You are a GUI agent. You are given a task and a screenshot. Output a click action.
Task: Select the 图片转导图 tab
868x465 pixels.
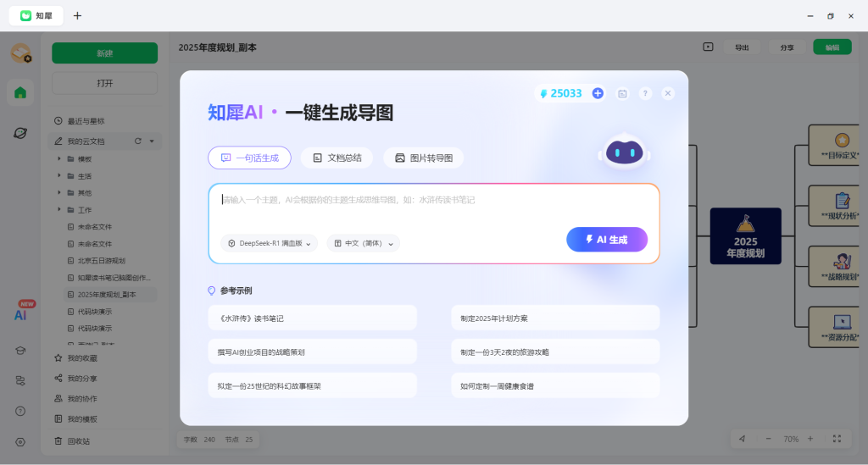[424, 158]
